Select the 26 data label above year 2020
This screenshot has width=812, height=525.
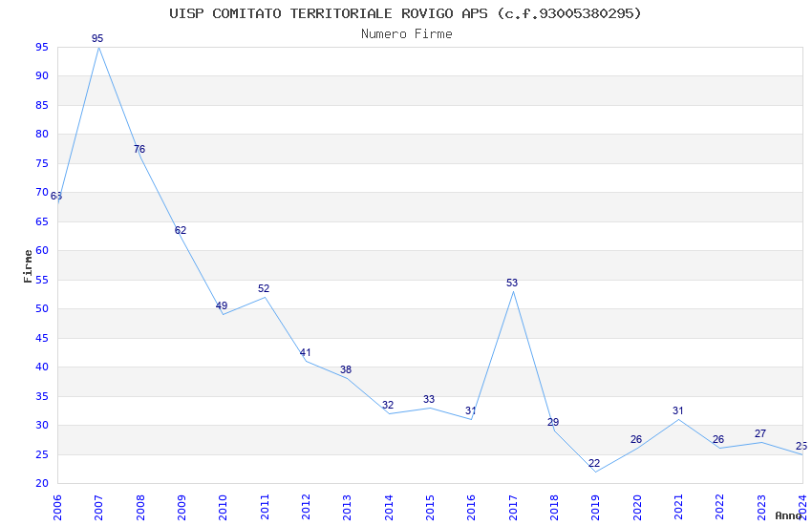[636, 439]
